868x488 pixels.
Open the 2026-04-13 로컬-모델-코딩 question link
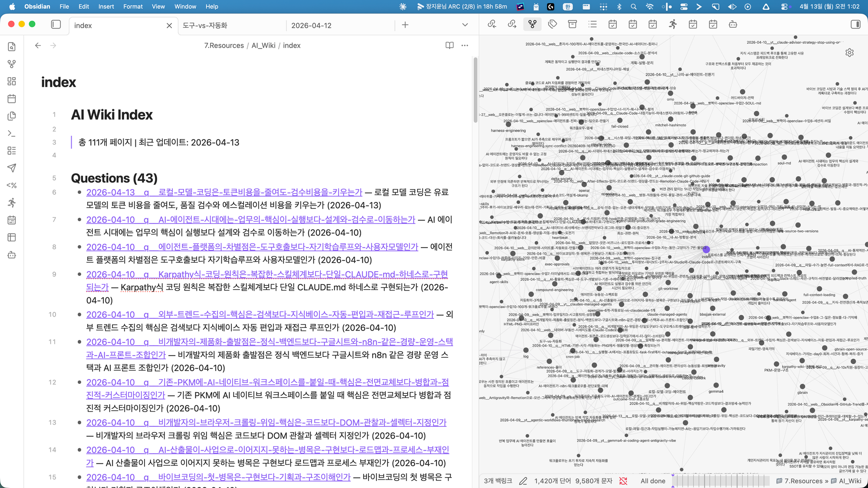(x=224, y=192)
